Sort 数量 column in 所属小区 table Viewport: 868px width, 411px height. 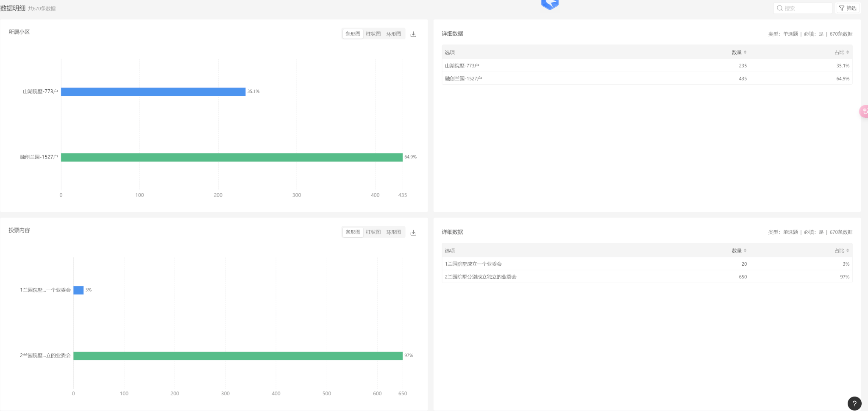coord(745,53)
